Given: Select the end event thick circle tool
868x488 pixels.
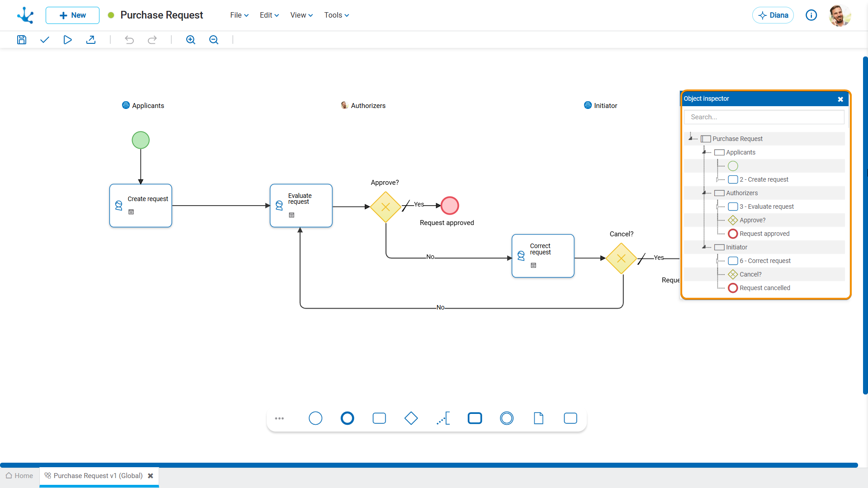Looking at the screenshot, I should 347,418.
